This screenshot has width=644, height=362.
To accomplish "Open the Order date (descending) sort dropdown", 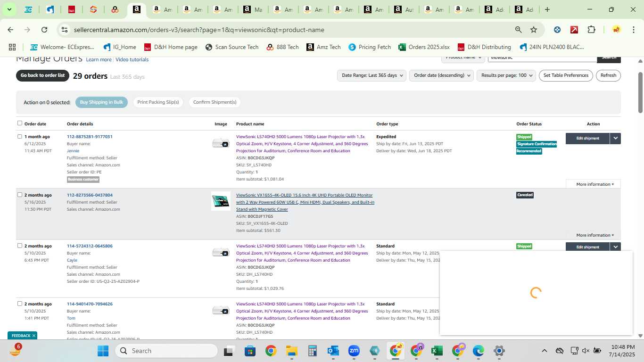I will [441, 75].
